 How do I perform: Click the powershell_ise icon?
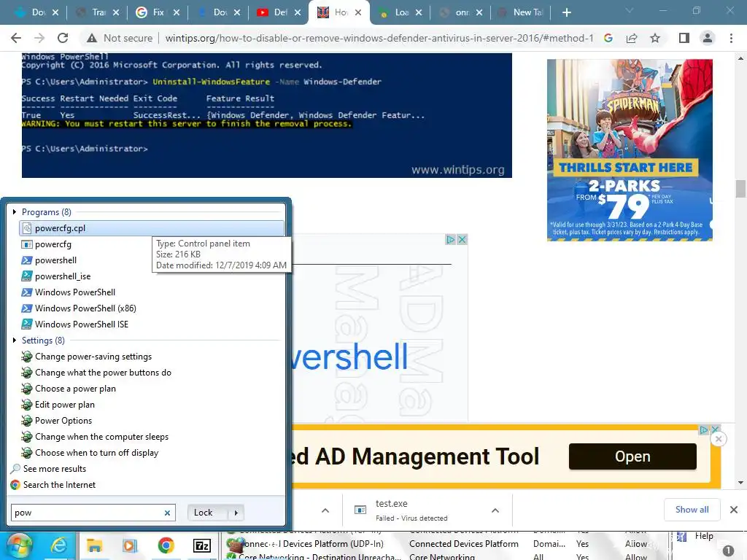coord(27,276)
